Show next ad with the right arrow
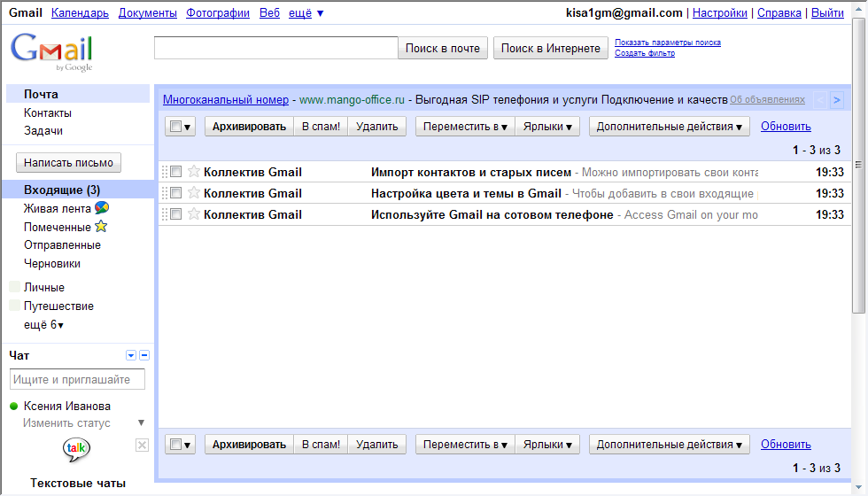This screenshot has width=868, height=496. [x=837, y=100]
